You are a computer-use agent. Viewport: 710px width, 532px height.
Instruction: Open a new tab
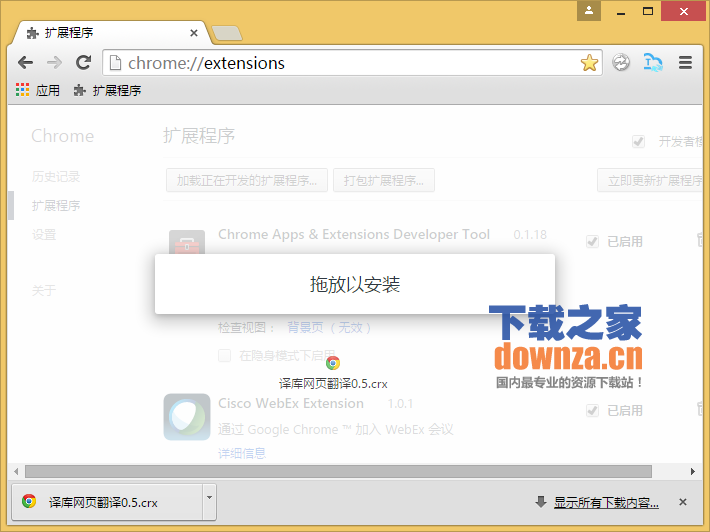tap(227, 33)
